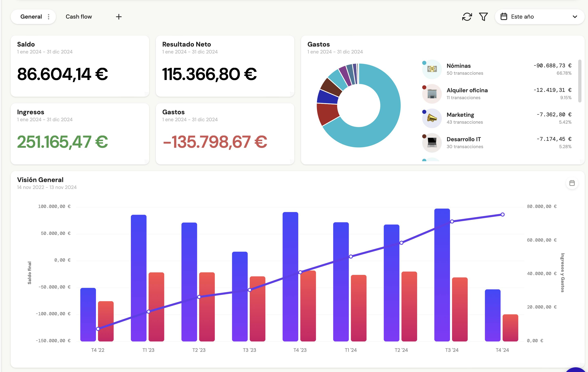Click the Ingresos value 251.165,47 €
This screenshot has height=372, width=588.
tap(62, 142)
